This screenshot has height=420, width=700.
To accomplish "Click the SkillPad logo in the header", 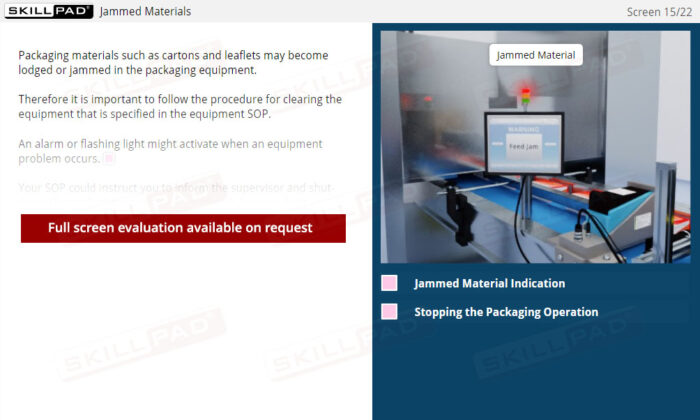I will [x=49, y=11].
